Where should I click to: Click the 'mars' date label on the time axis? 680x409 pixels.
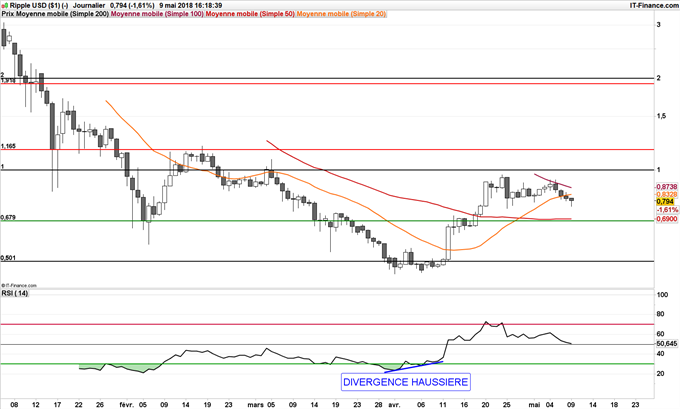point(255,405)
